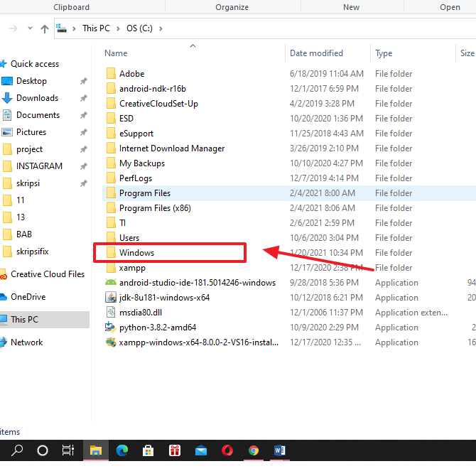Launch Opera browser from taskbar

pos(227,450)
